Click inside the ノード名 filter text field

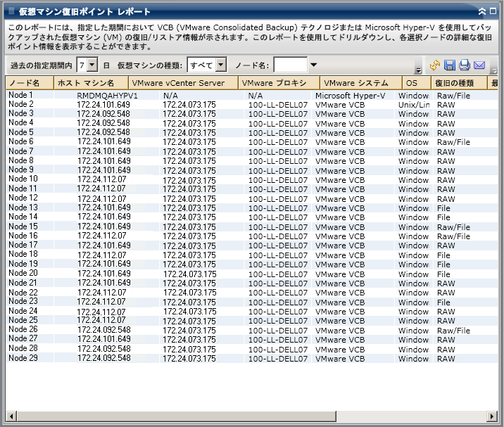point(290,65)
